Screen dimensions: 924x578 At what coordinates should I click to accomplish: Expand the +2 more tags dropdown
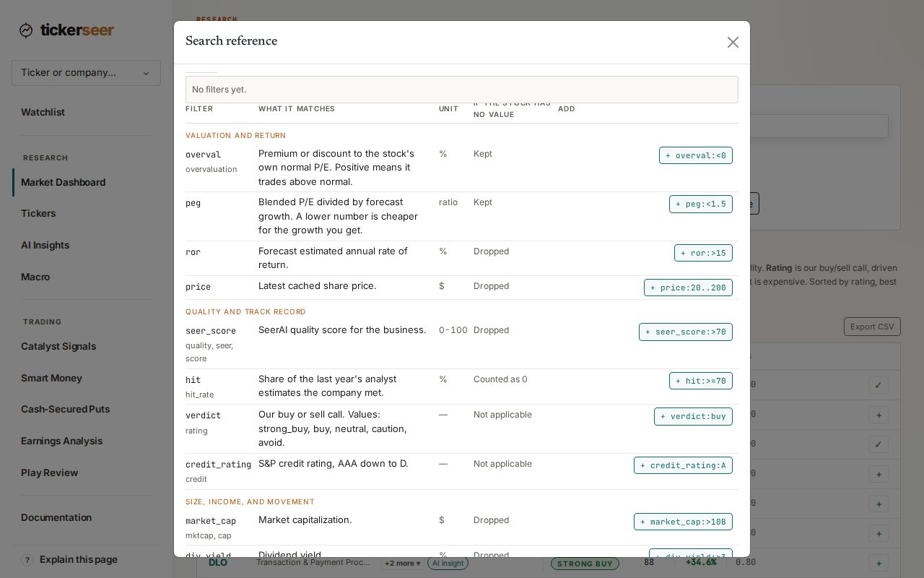402,564
